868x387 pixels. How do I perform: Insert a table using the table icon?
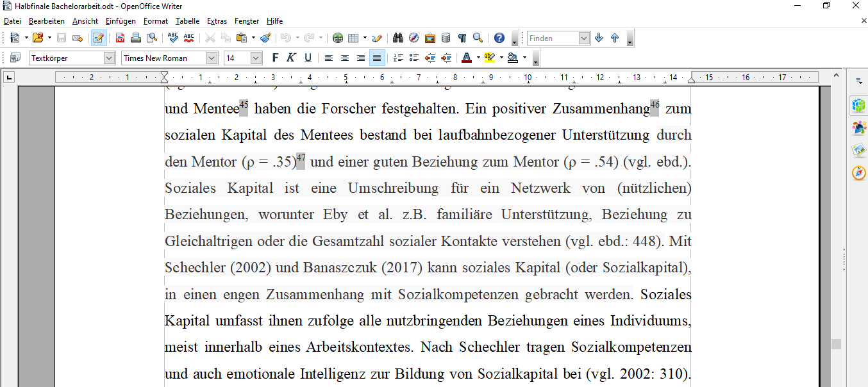(353, 38)
